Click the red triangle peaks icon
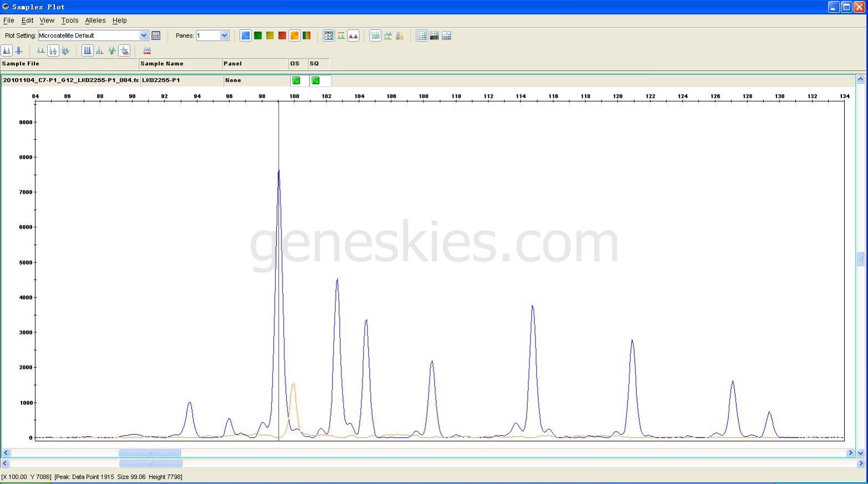 click(353, 35)
